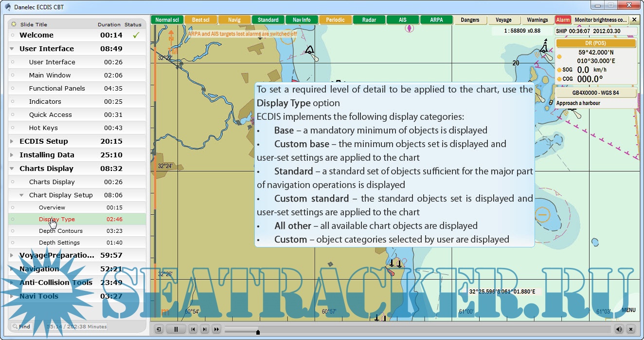The image size is (644, 340).
Task: Click the star icon beside Slide Title
Action: pos(14,24)
